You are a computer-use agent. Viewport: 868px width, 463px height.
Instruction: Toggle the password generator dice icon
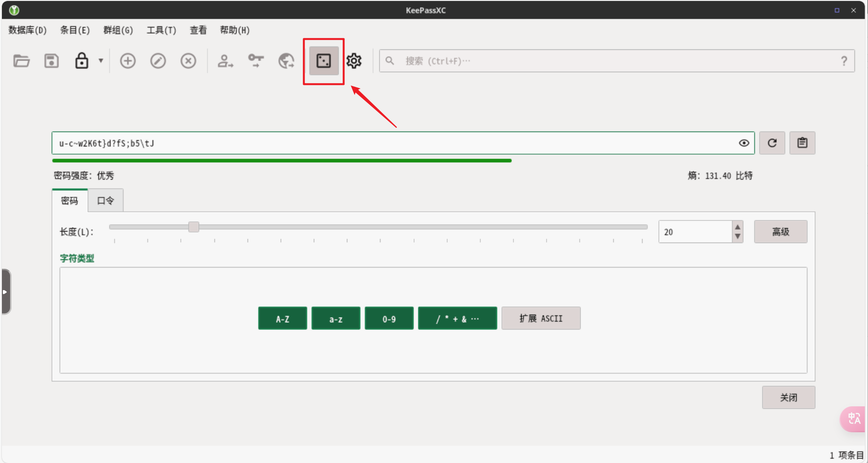tap(324, 61)
